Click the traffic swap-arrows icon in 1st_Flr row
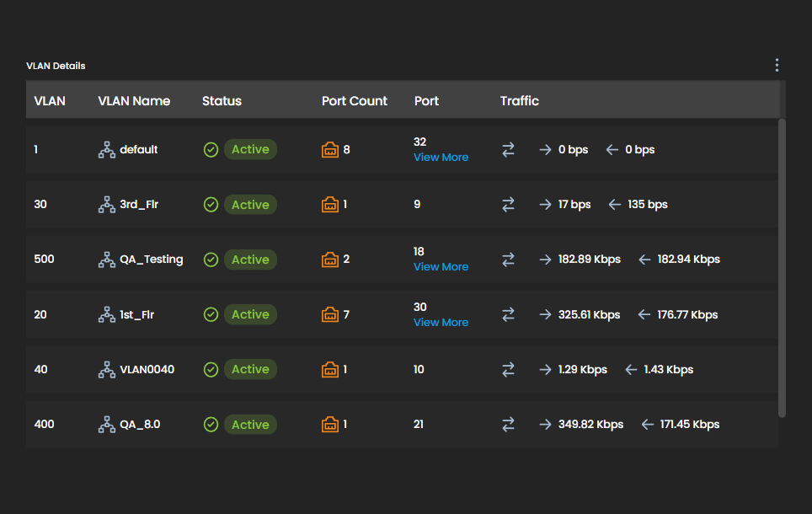This screenshot has width=812, height=514. pos(509,314)
